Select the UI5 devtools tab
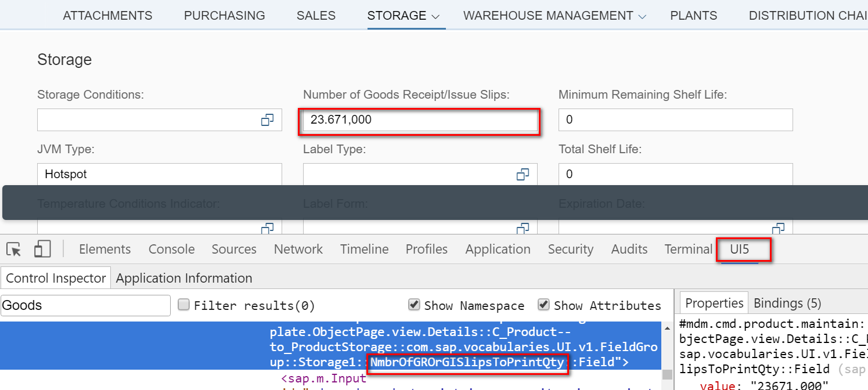Screen dimensions: 868x390 point(740,249)
